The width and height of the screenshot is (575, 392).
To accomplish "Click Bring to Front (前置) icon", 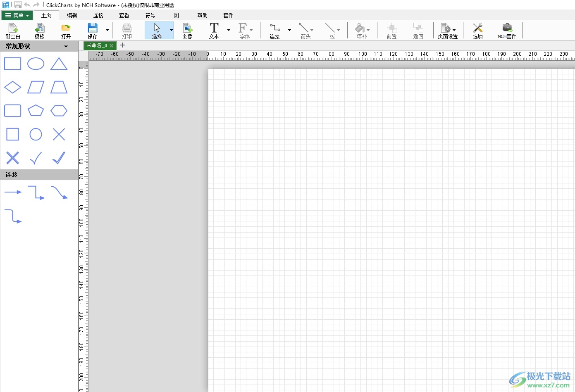I will (x=391, y=31).
